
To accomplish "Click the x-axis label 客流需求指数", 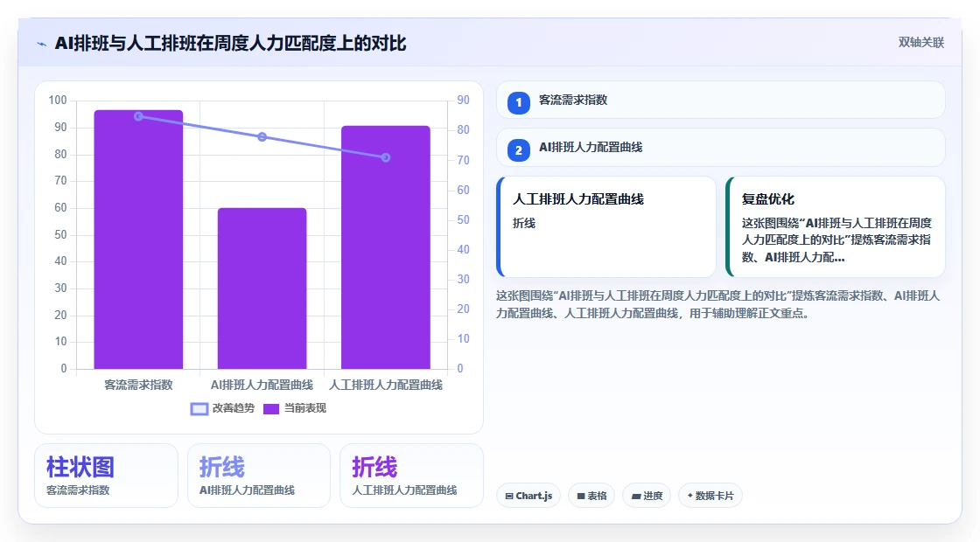I will [x=138, y=386].
